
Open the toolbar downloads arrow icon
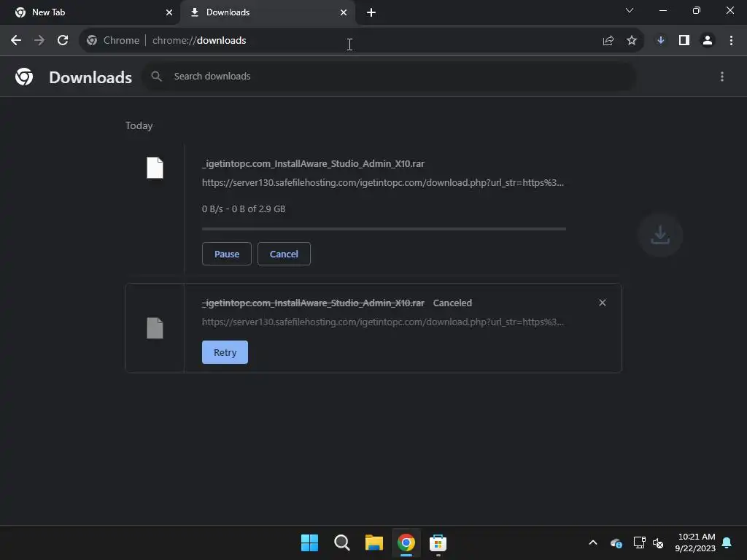point(661,41)
